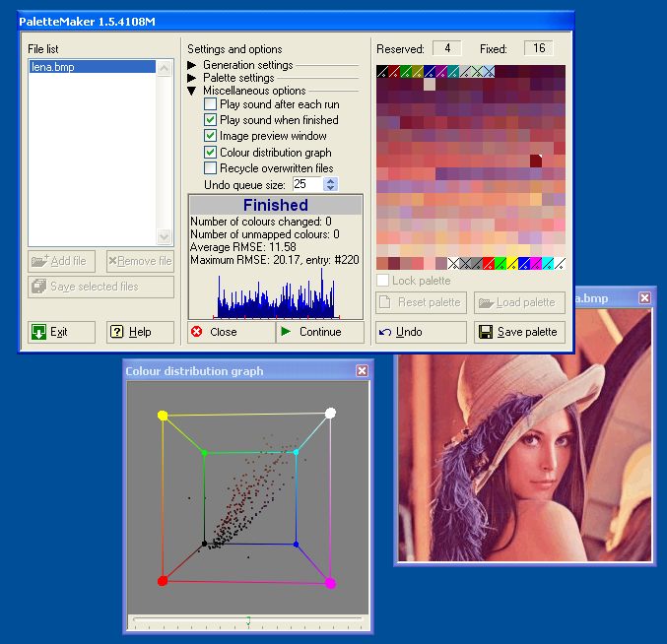The height and width of the screenshot is (644, 667).
Task: Close the lena.bmp image preview window
Action: (645, 298)
